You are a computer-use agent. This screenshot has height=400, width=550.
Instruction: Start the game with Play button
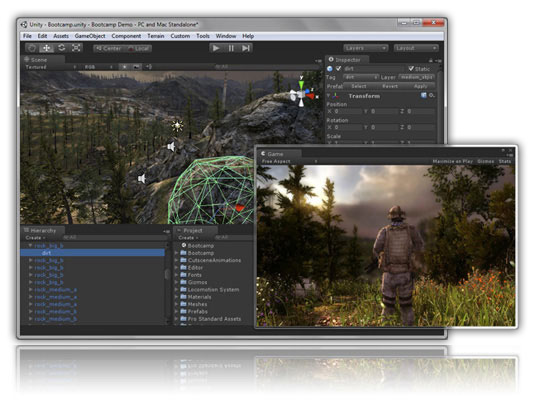coord(216,48)
